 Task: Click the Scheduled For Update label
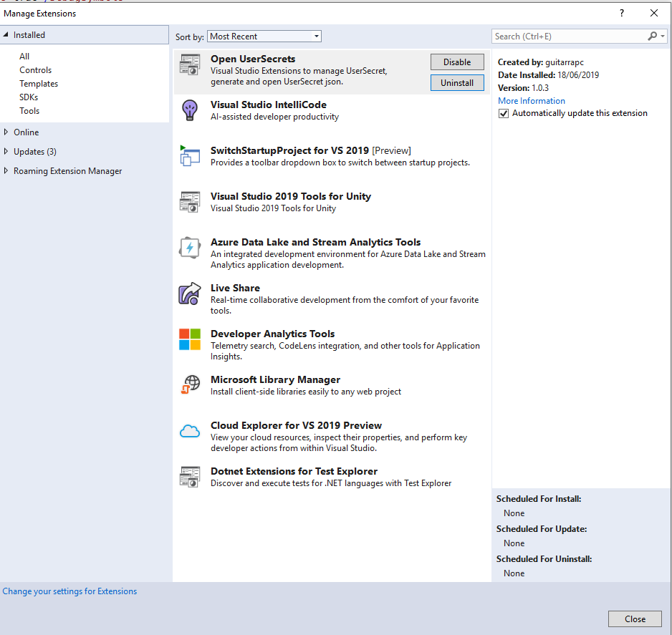542,529
